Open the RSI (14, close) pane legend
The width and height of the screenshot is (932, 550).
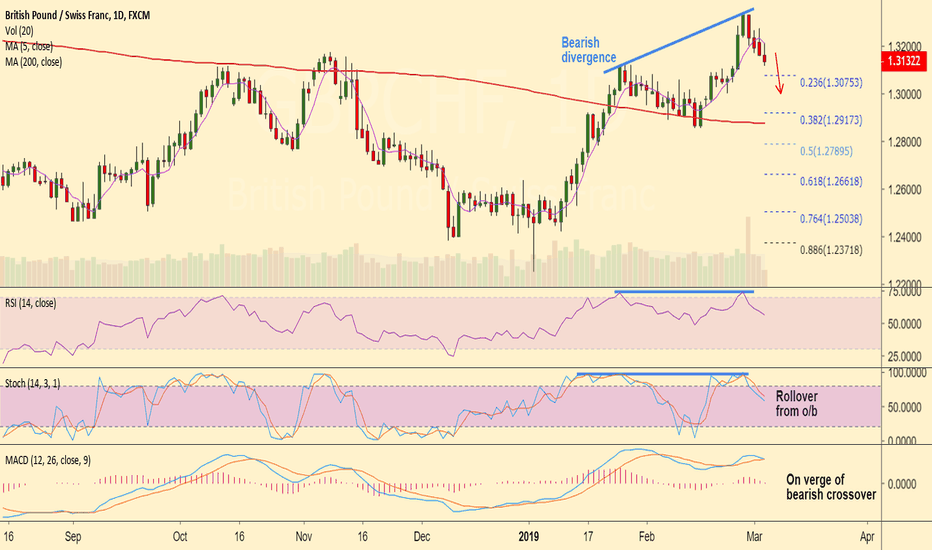(30, 303)
